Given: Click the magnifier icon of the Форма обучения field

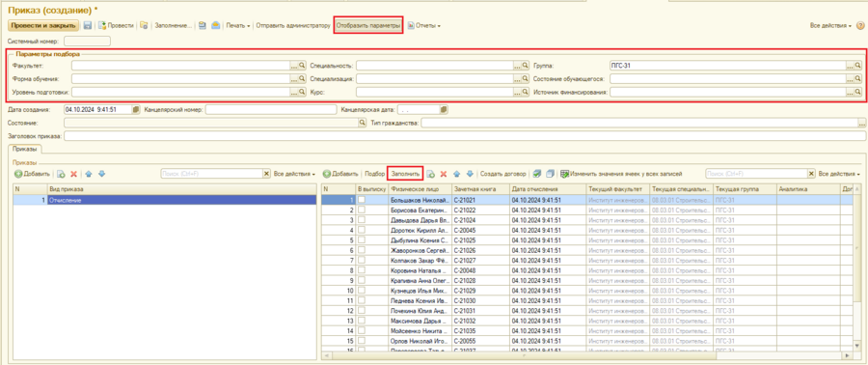Looking at the screenshot, I should [302, 78].
